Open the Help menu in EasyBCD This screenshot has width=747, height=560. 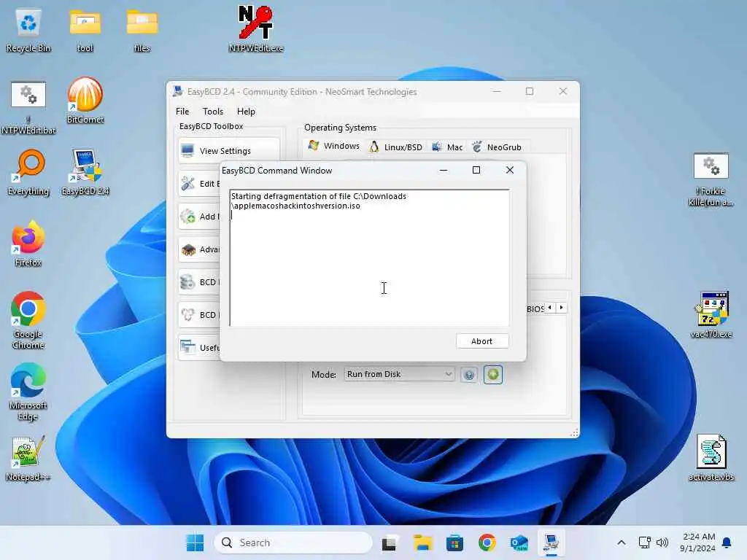(246, 112)
